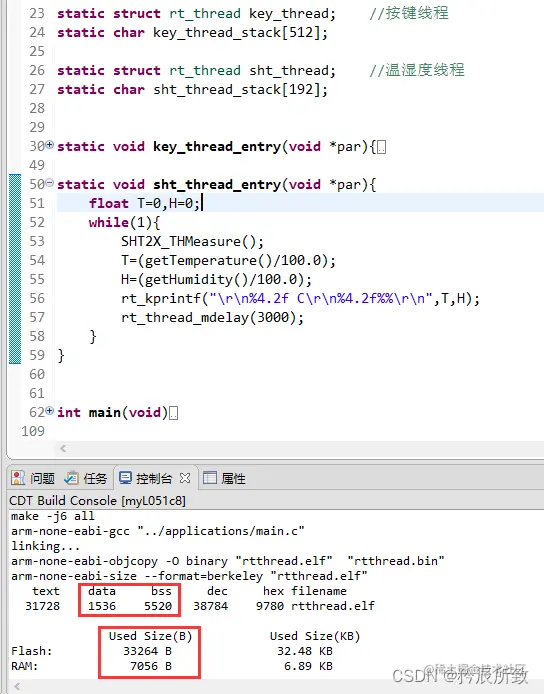Close the 控制台 console tab

[185, 478]
